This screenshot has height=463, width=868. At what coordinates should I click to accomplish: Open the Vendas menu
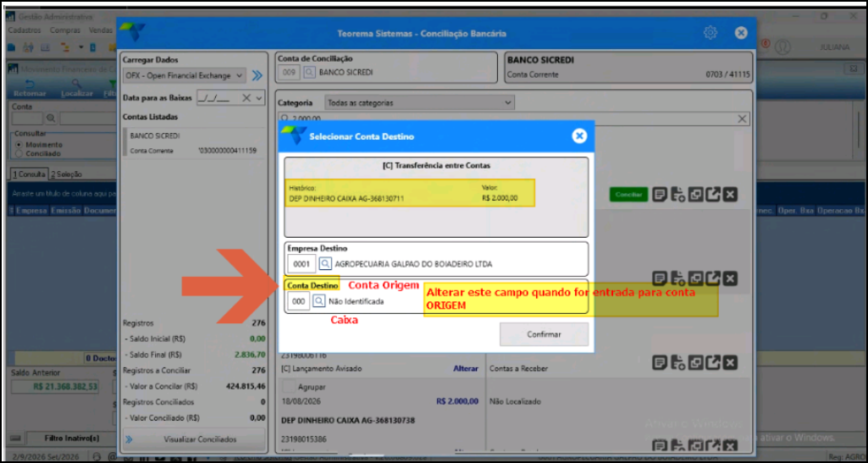click(x=101, y=30)
